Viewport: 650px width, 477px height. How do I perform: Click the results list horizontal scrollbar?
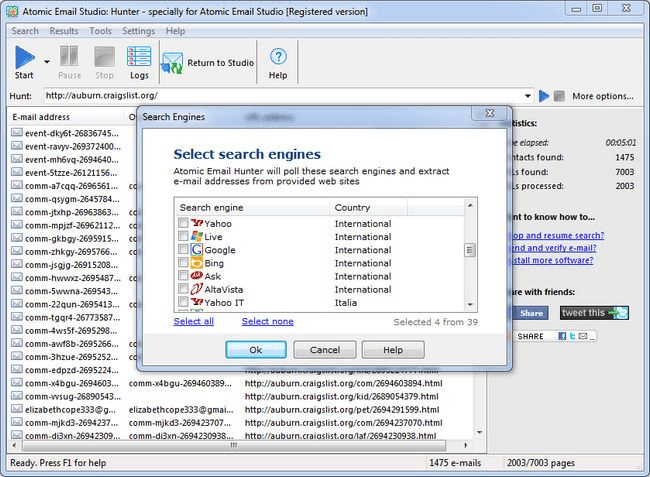[x=234, y=446]
